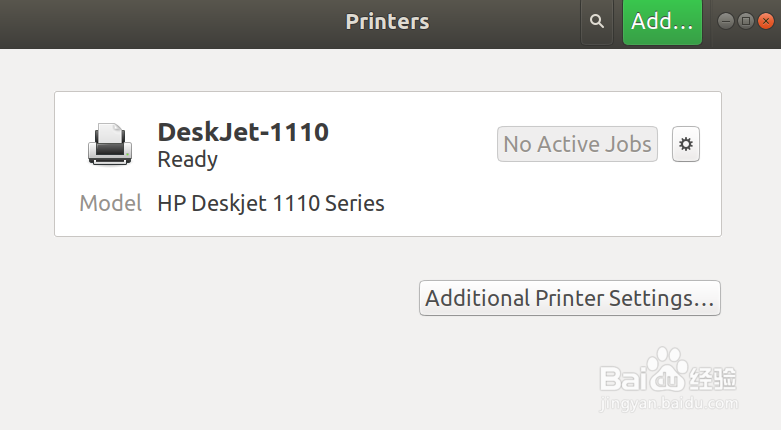Select the DeskJet-1110 printer icon

point(110,144)
